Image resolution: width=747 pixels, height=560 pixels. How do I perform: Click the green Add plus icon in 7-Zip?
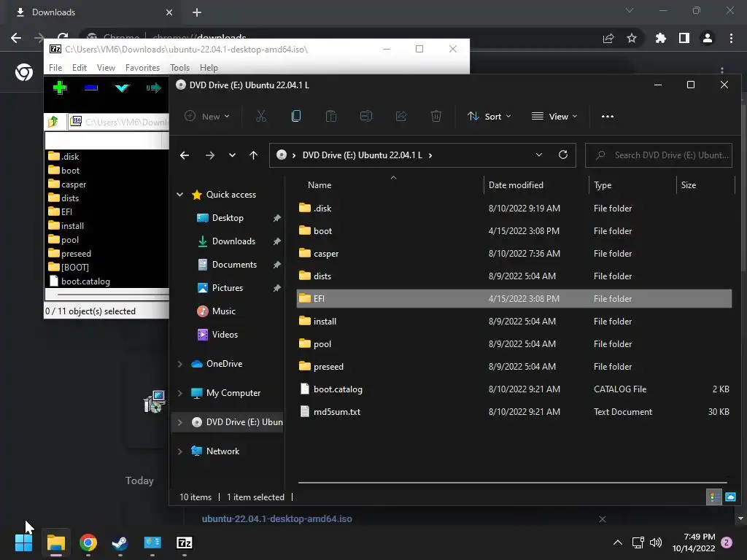[x=60, y=87]
